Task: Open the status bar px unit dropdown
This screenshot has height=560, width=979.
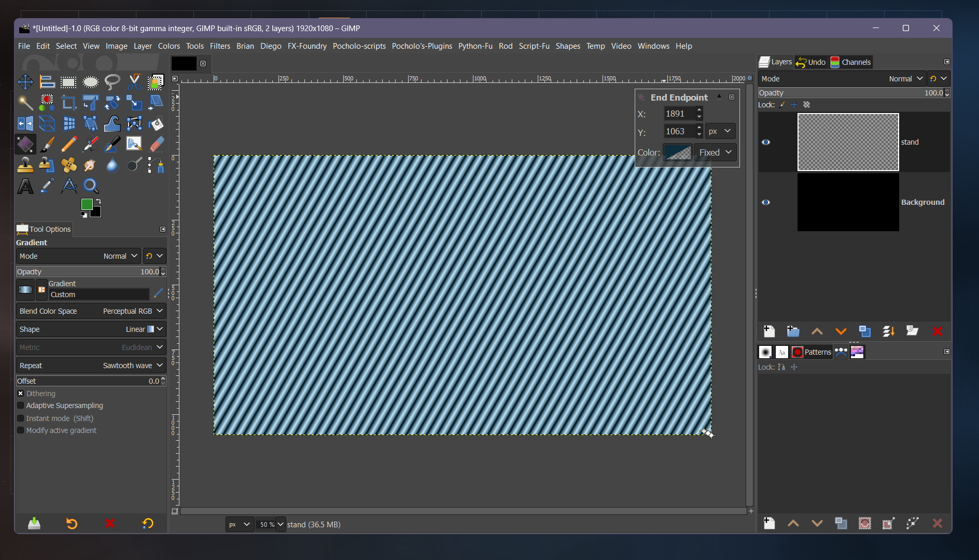Action: coord(240,525)
